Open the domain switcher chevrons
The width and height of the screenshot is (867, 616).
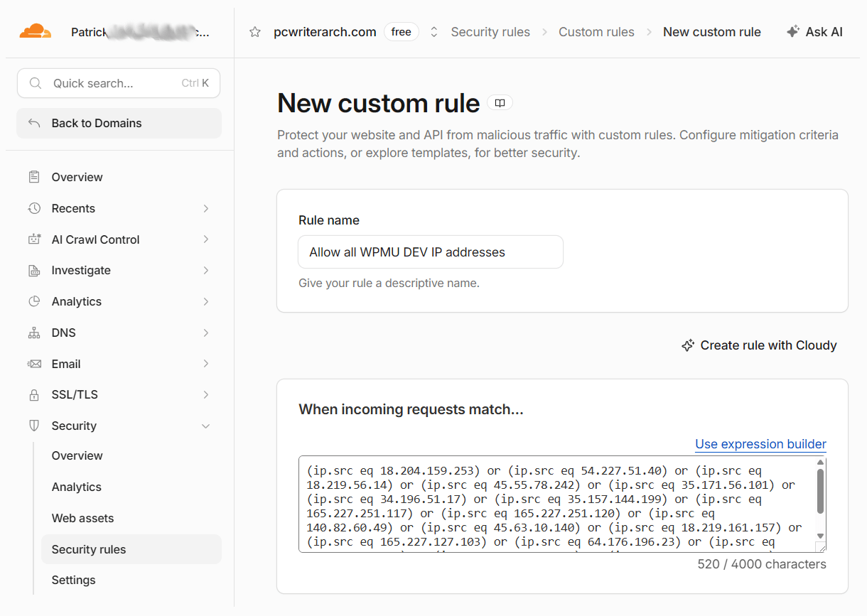click(x=433, y=32)
